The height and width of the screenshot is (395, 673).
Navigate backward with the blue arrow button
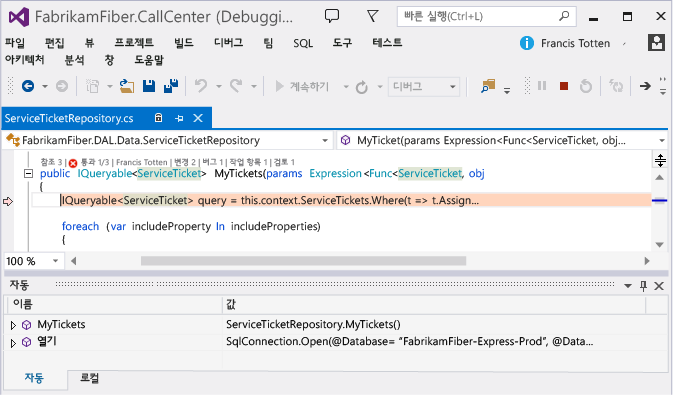pyautogui.click(x=28, y=86)
